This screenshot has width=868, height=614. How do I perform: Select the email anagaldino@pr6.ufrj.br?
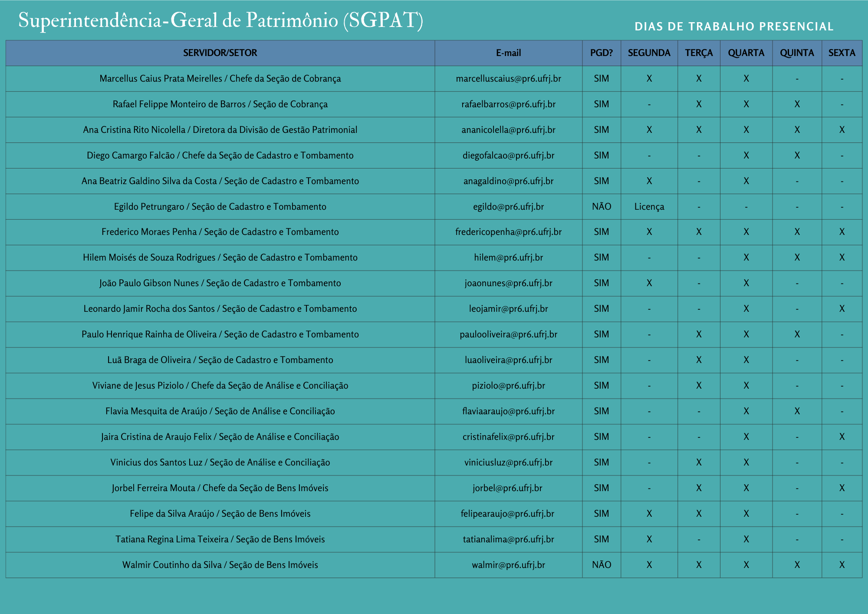[x=508, y=182]
